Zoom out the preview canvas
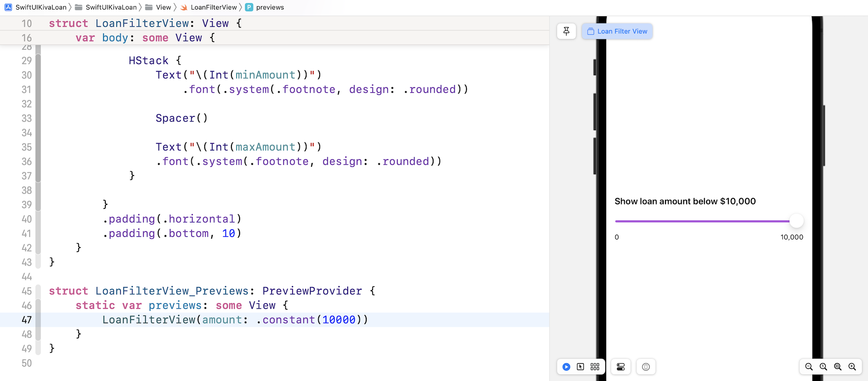868x381 pixels. pos(809,367)
